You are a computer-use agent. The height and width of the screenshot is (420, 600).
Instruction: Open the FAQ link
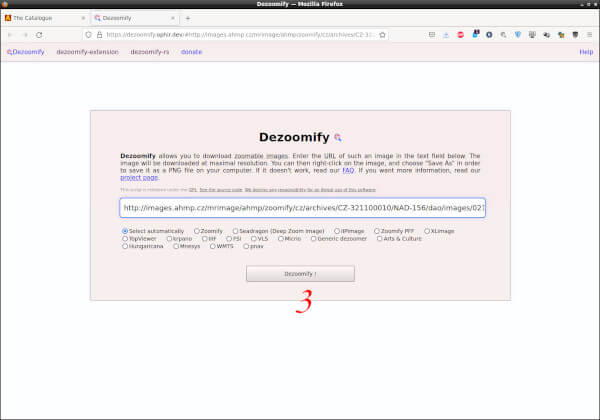point(348,170)
